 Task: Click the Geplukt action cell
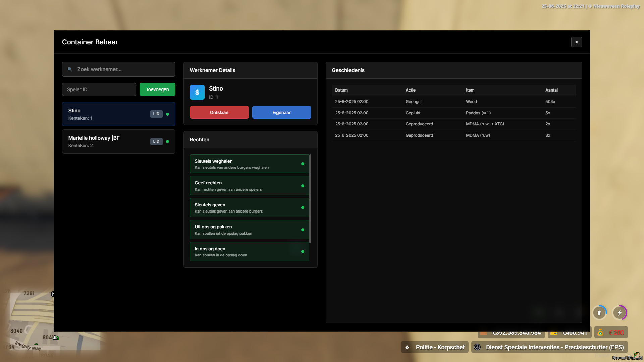tap(413, 113)
